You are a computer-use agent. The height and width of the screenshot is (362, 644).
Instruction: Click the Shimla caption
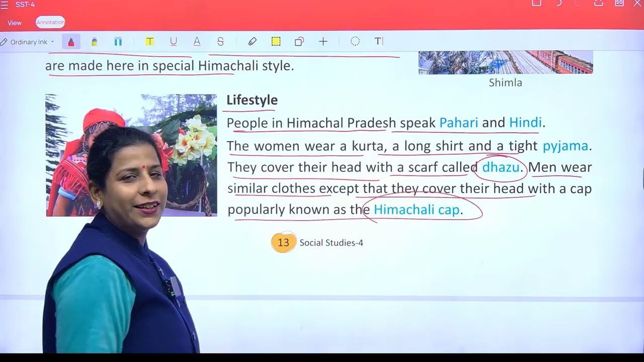(506, 83)
